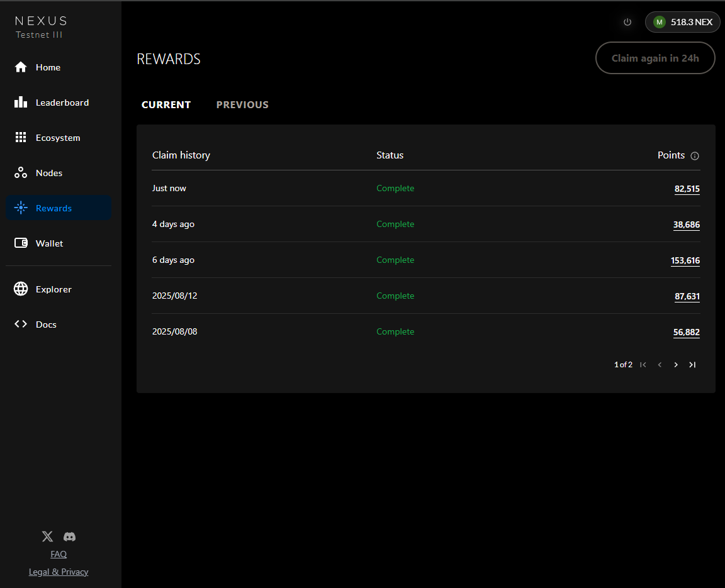Select the Rewards menu label

53,208
